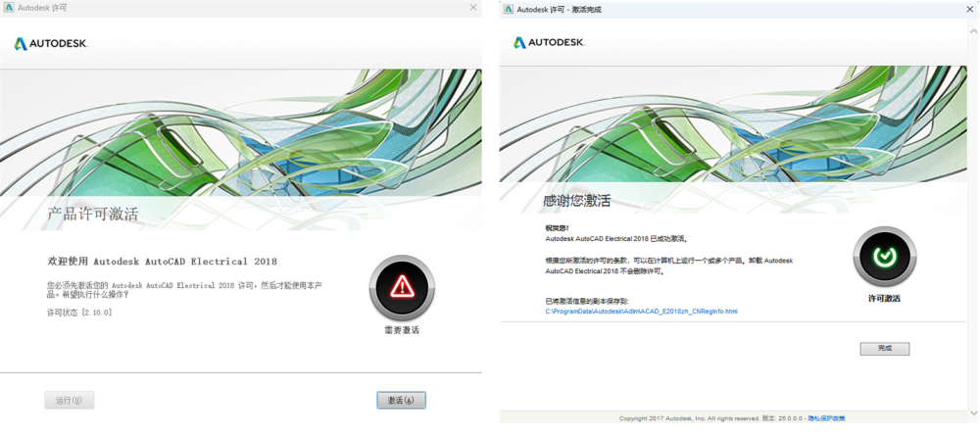Click Autodesk logo in activation complete window
Viewport: 980px width, 435px height.
tap(549, 42)
